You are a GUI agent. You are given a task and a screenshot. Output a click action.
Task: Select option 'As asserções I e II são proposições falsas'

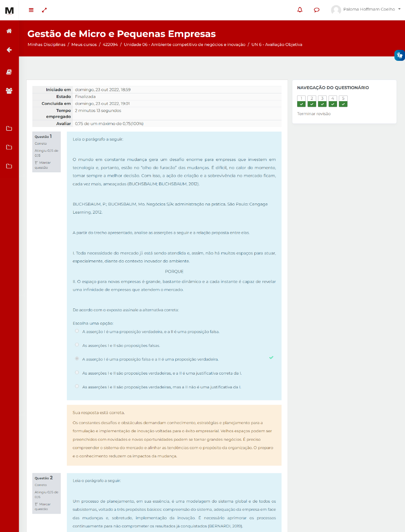[x=77, y=345]
